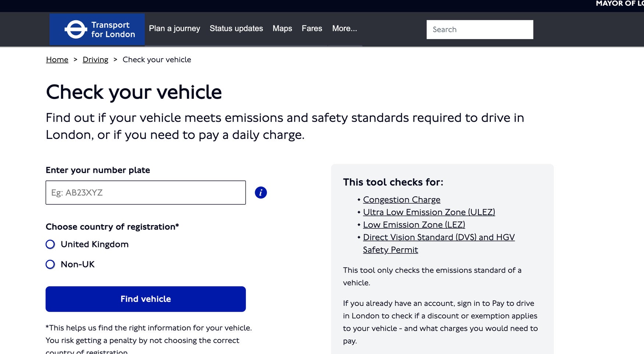Click into the site Search field
The width and height of the screenshot is (644, 354).
click(x=480, y=29)
